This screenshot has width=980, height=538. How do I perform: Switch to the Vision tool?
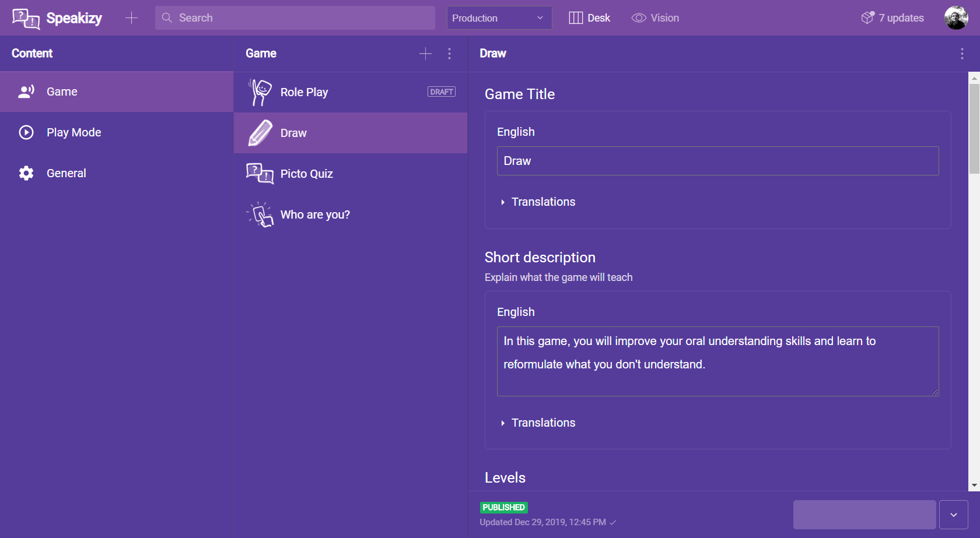tap(656, 18)
